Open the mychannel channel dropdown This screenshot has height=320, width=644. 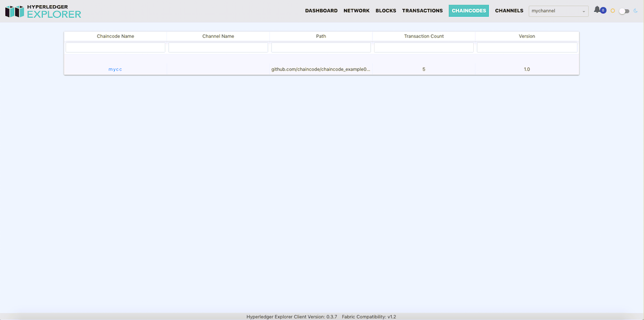[x=558, y=11]
